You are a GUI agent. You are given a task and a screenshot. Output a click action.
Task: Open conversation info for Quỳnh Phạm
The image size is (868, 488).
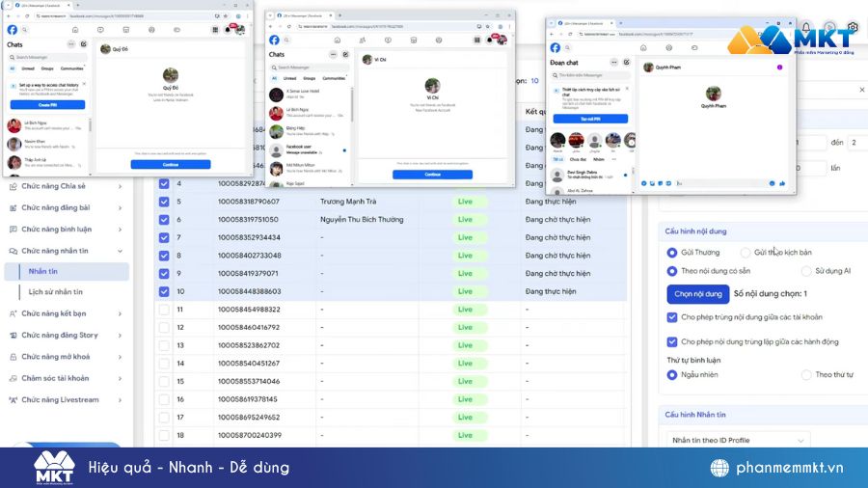click(x=779, y=67)
